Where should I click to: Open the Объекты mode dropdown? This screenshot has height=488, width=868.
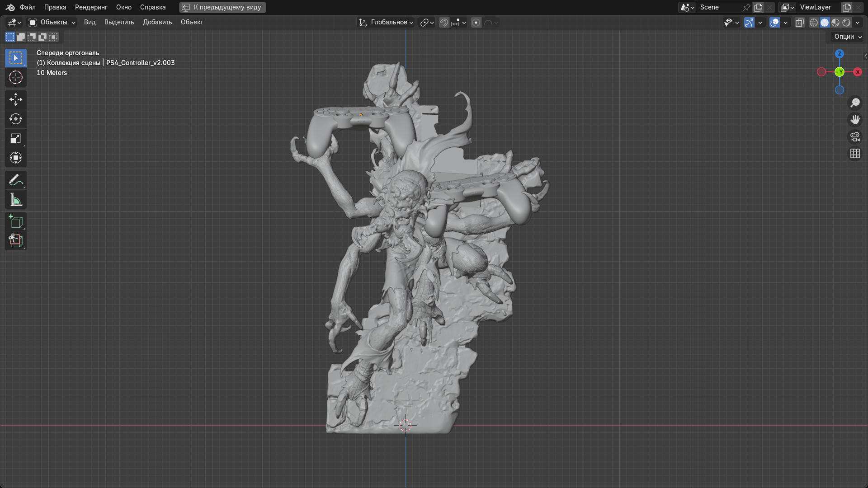point(52,22)
